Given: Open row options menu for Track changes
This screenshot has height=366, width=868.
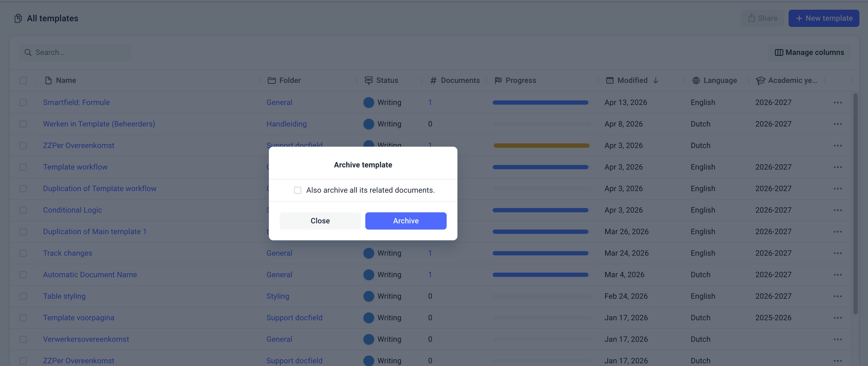Looking at the screenshot, I should coord(838,253).
